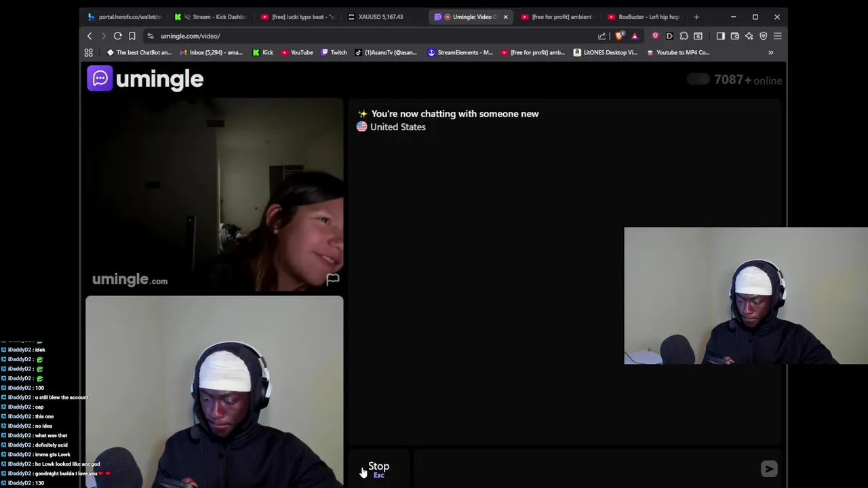Switch to the BoxBuster Lofi hip hop tab
This screenshot has width=868, height=488.
pyautogui.click(x=644, y=17)
